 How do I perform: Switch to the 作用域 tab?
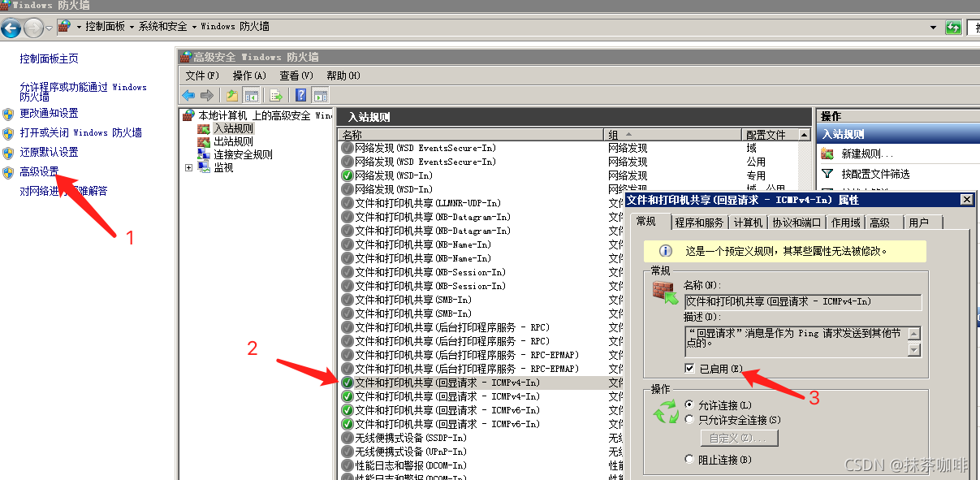point(846,223)
